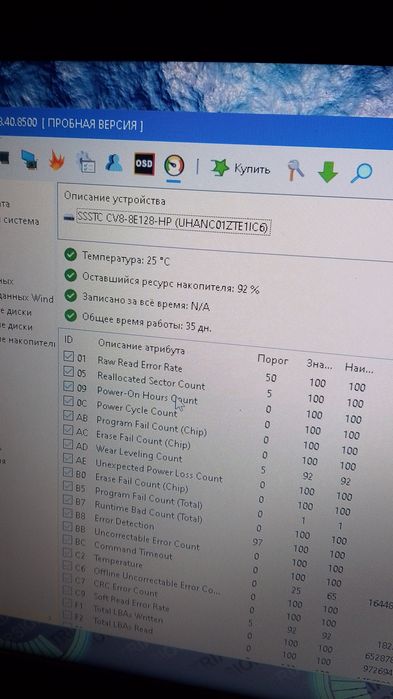Screen dimensions: 393x699
Task: Click the Описание устройства section label
Action: tap(115, 199)
